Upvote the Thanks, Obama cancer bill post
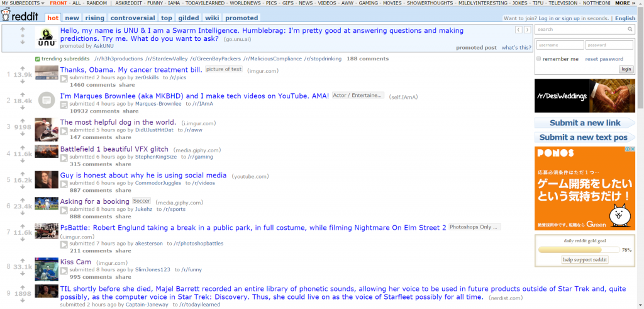The width and height of the screenshot is (644, 309). coord(23,68)
